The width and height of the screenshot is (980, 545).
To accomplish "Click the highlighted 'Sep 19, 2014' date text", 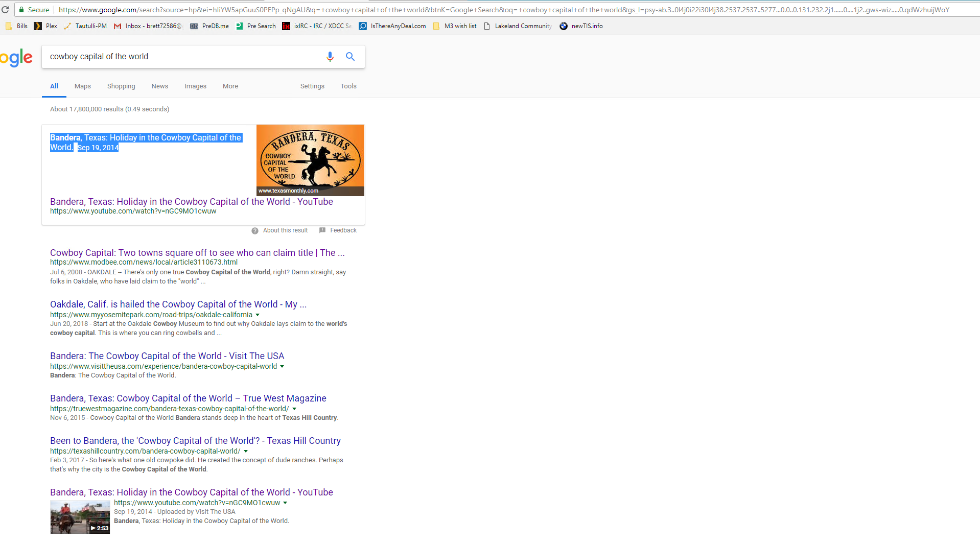I will coord(98,148).
